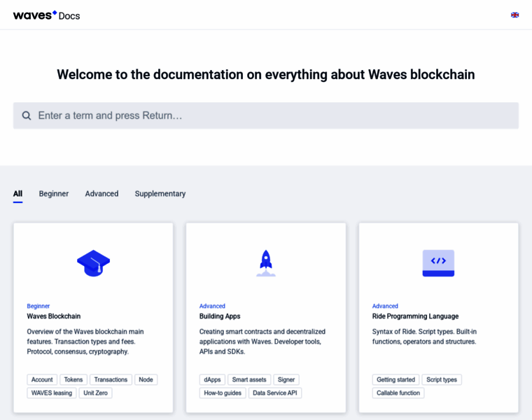Select the All tab
Screen dimensions: 532x420
point(17,194)
